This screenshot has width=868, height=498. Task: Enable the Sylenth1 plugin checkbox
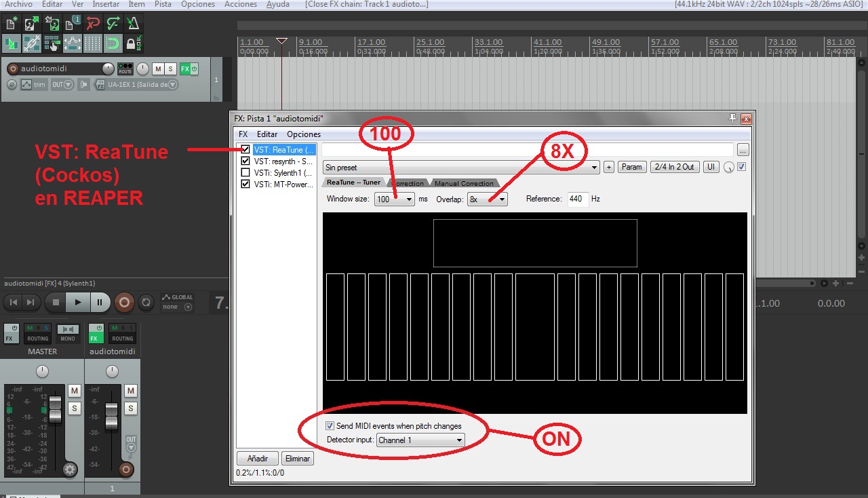point(245,173)
